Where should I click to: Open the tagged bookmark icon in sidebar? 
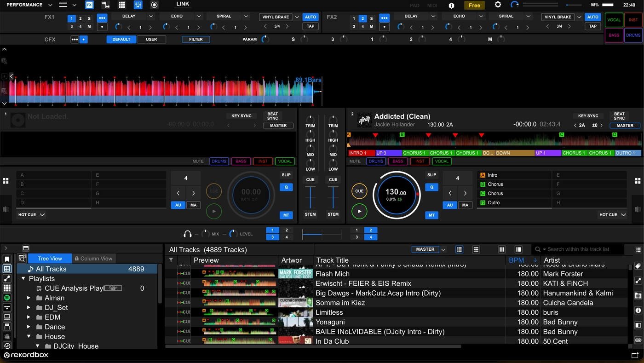coord(7,259)
